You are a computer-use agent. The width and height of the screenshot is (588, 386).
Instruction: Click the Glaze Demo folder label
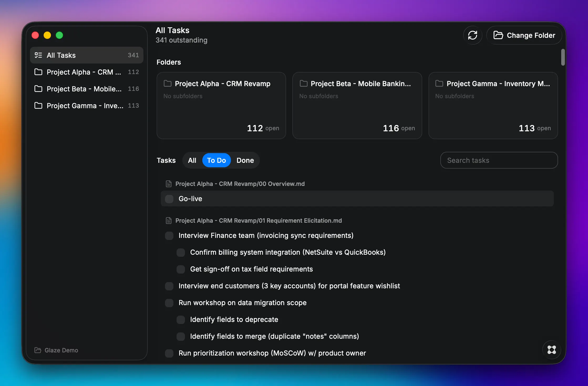pos(61,350)
